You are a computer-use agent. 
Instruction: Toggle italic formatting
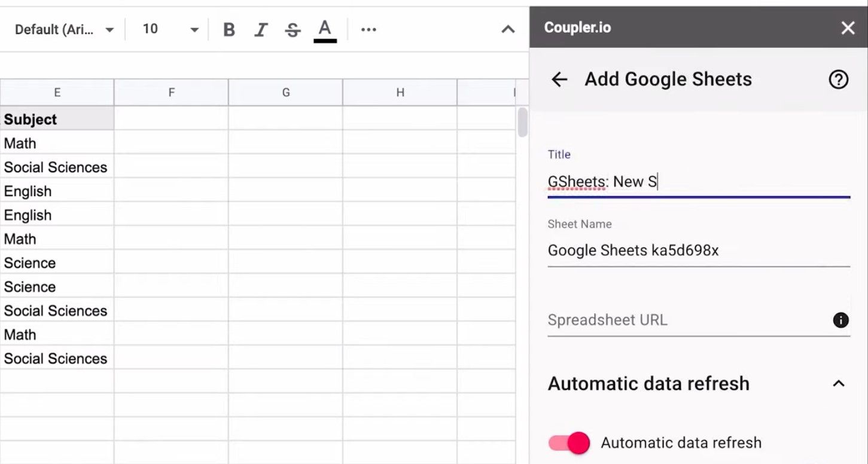click(x=261, y=29)
